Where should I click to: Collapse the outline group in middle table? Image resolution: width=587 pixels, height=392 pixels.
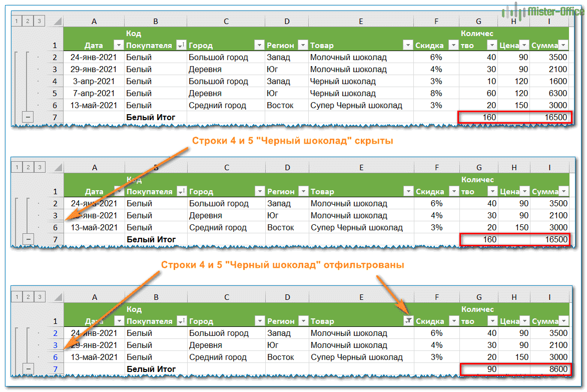pos(28,240)
